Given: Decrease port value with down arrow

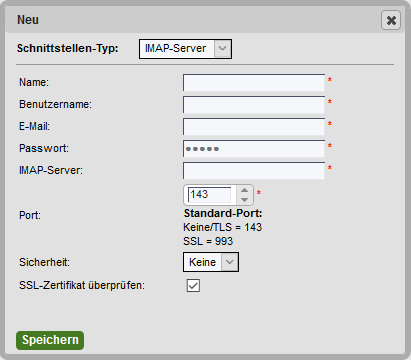Looking at the screenshot, I should click(244, 200).
